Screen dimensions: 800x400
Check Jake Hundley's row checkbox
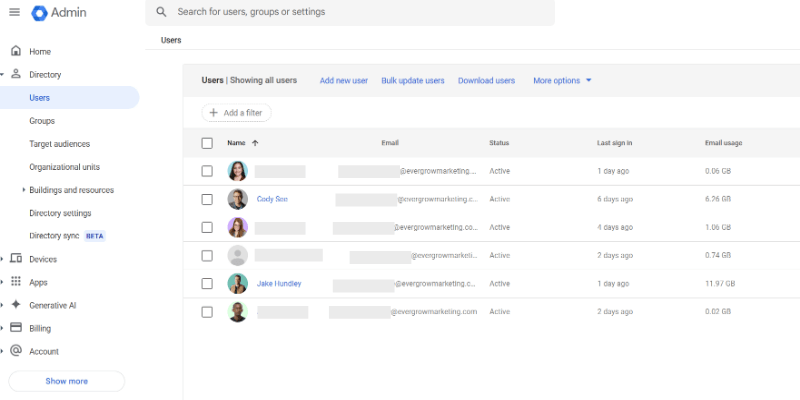pos(207,283)
